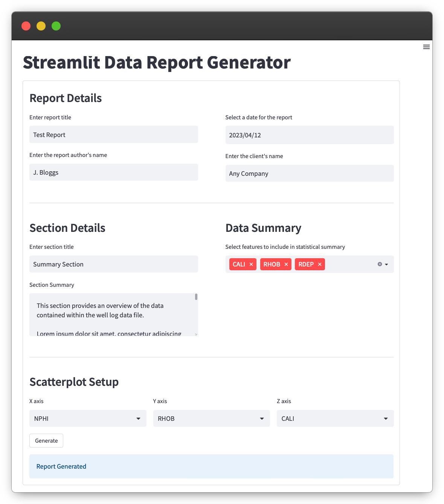Click the red close window button

[26, 26]
